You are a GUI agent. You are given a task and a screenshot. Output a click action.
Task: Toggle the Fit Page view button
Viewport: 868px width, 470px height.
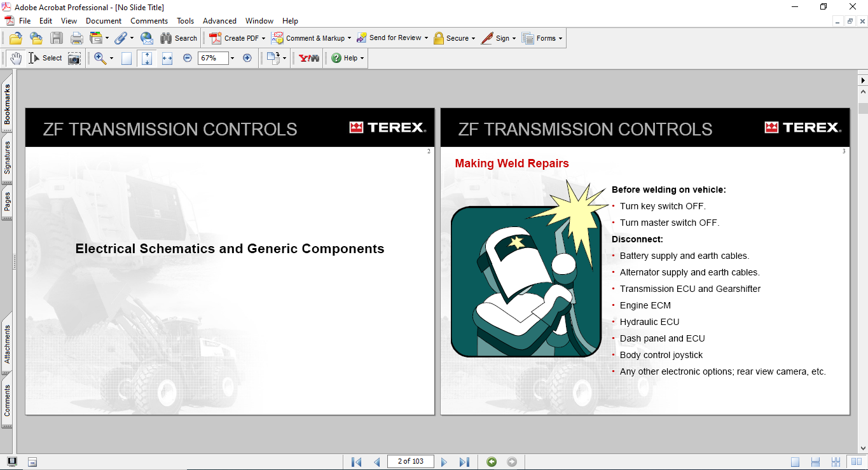point(147,59)
